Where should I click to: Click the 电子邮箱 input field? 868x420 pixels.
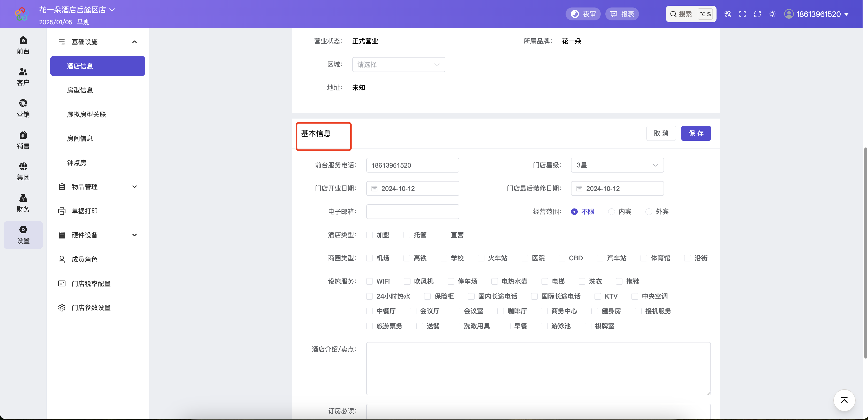[x=413, y=212]
